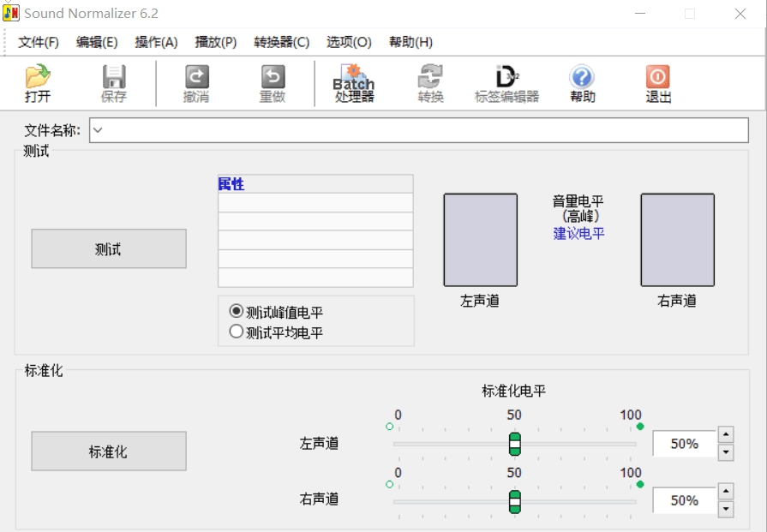Click the Save (保存) toolbar icon
The image size is (767, 532).
point(113,83)
